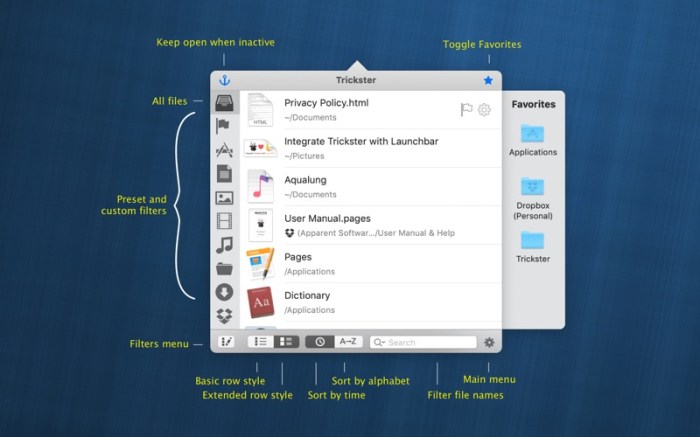The width and height of the screenshot is (700, 437).
Task: Switch to basic row style
Action: click(x=261, y=342)
